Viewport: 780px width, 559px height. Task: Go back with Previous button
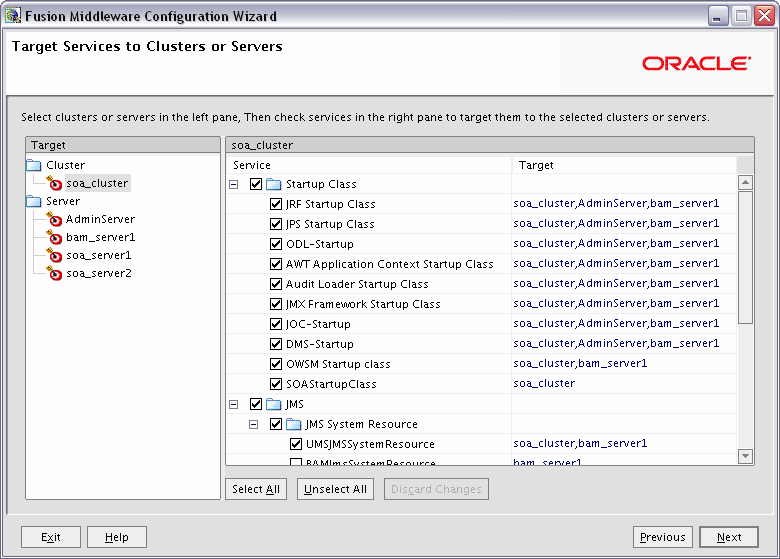click(663, 537)
